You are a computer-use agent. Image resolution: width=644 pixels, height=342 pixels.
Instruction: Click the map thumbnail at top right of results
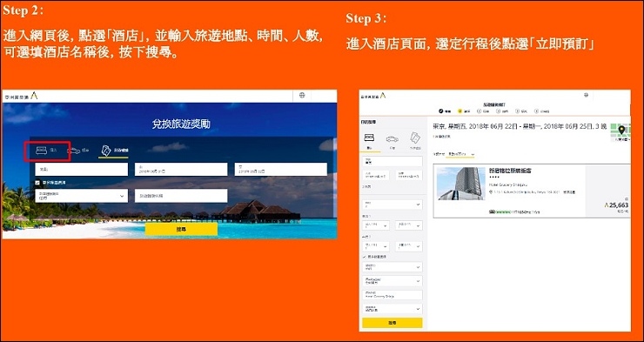pyautogui.click(x=621, y=132)
